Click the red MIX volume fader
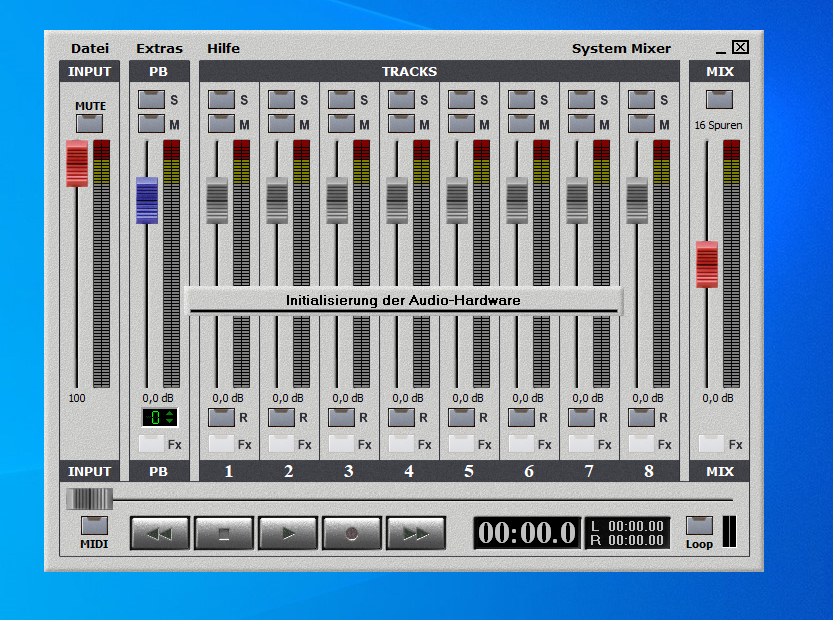Image resolution: width=833 pixels, height=620 pixels. 707,264
